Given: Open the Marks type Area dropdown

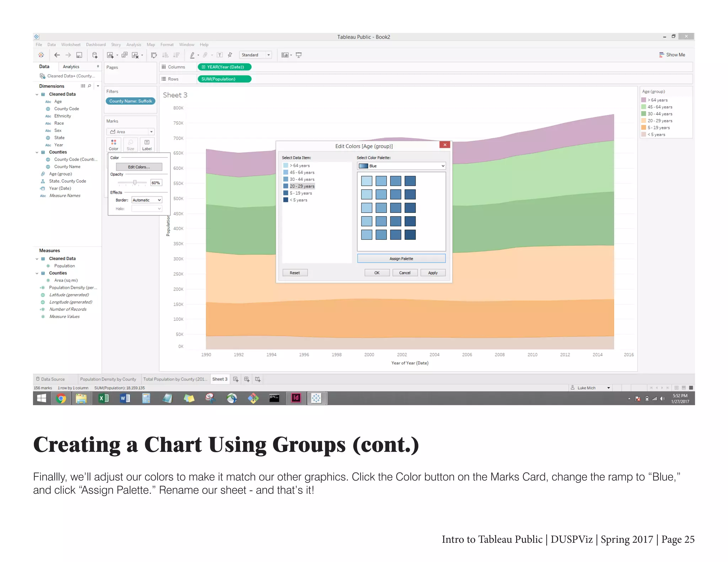Looking at the screenshot, I should point(130,132).
